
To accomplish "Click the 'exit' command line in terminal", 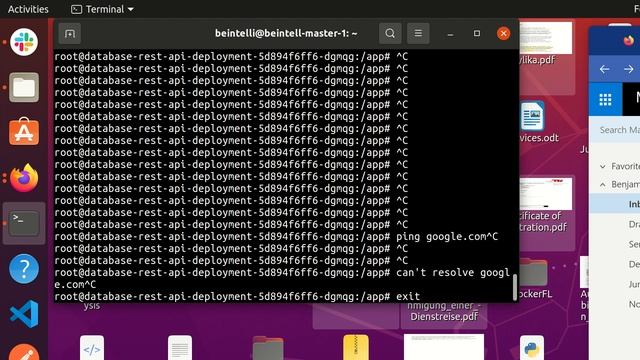I will coord(237,296).
